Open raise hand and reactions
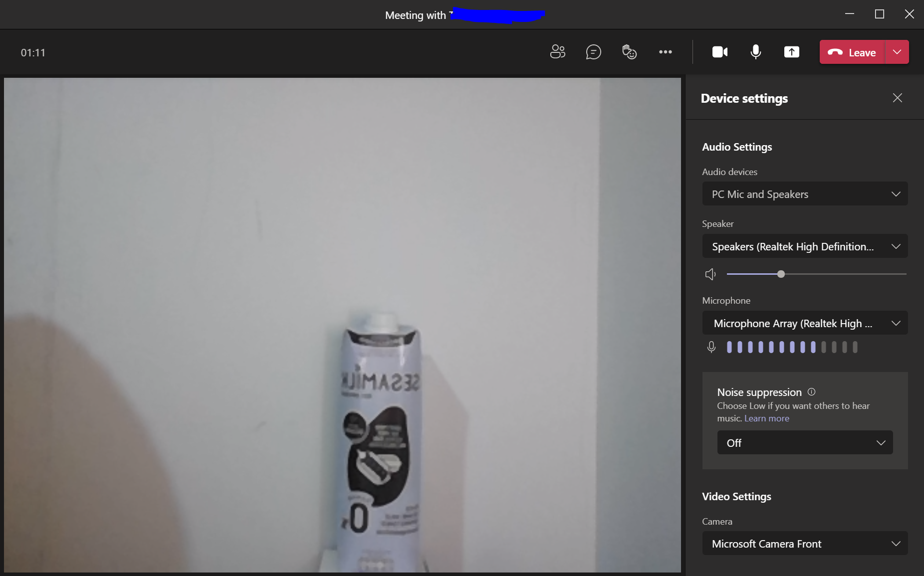The image size is (924, 576). point(629,52)
